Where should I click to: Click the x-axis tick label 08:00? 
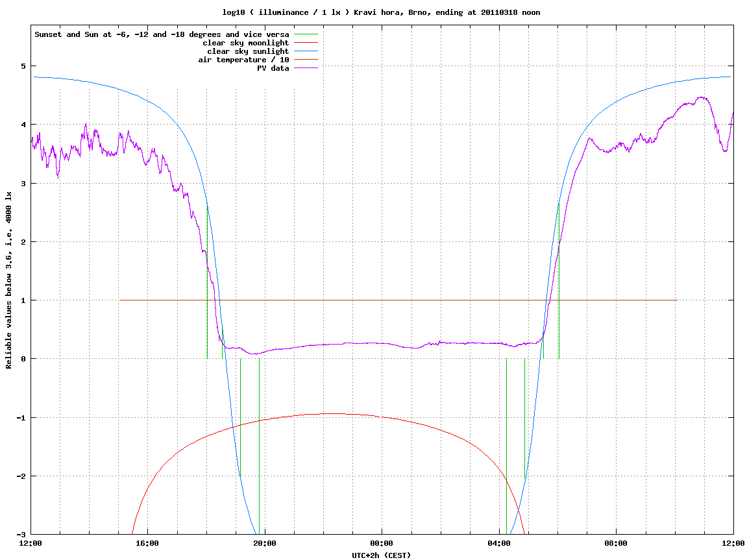pos(616,543)
